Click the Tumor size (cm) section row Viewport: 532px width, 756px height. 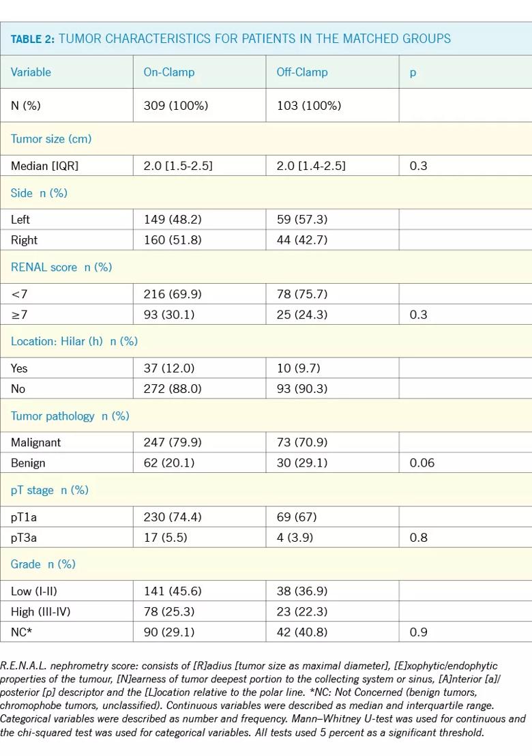click(266, 139)
